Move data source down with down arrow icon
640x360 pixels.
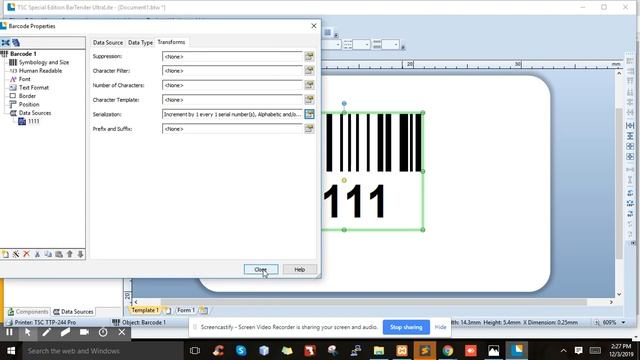tap(80, 254)
